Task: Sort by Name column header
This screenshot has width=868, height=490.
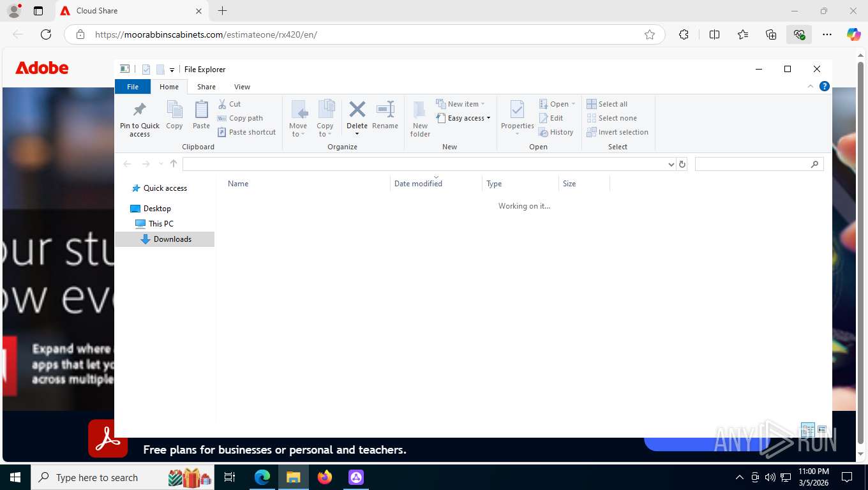Action: pos(306,184)
